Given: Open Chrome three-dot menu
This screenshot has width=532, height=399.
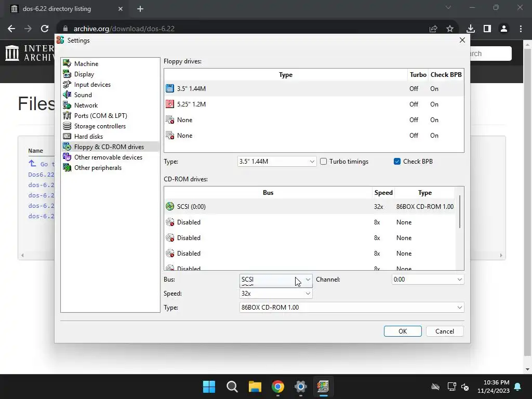Looking at the screenshot, I should 521,29.
